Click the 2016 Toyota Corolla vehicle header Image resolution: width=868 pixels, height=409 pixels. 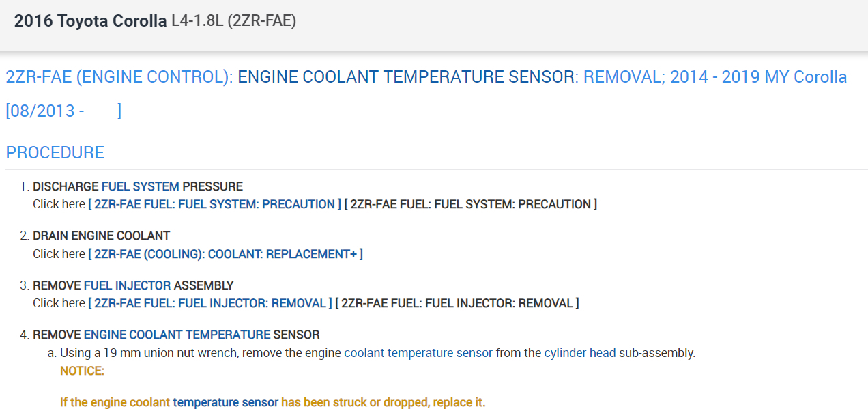coord(90,21)
